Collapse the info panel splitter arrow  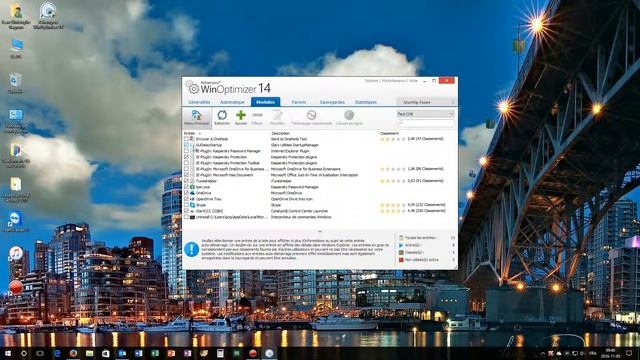[x=320, y=231]
